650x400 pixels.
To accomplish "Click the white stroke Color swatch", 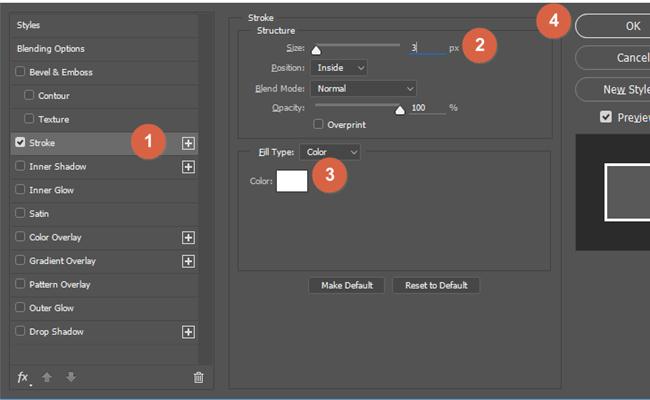I will point(292,181).
